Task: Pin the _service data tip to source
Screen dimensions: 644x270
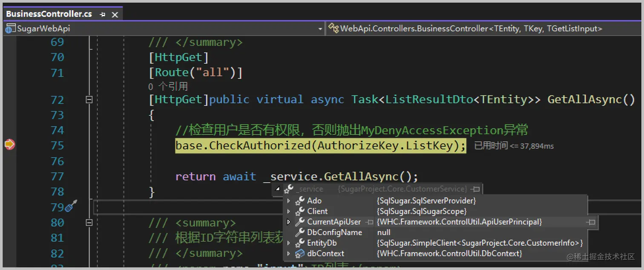Action: point(476,189)
